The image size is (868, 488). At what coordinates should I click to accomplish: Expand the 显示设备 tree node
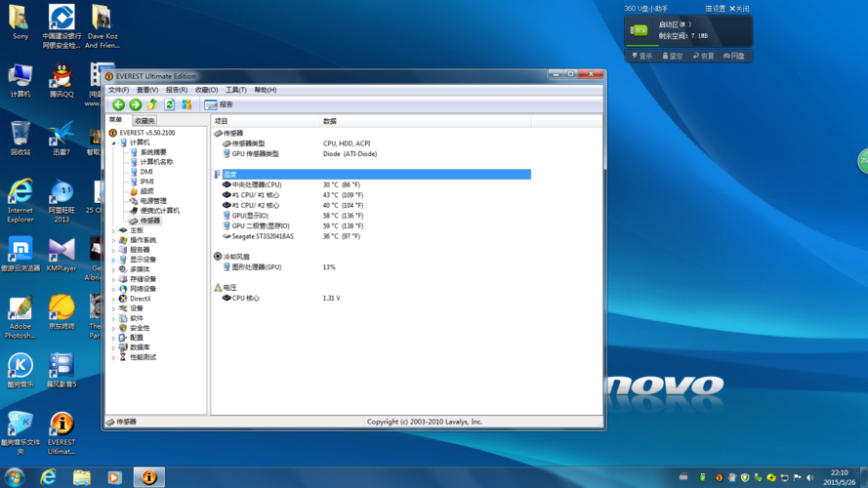point(114,260)
